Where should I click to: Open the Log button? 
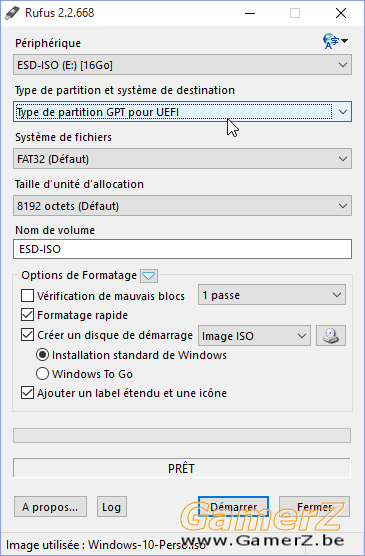(x=112, y=507)
